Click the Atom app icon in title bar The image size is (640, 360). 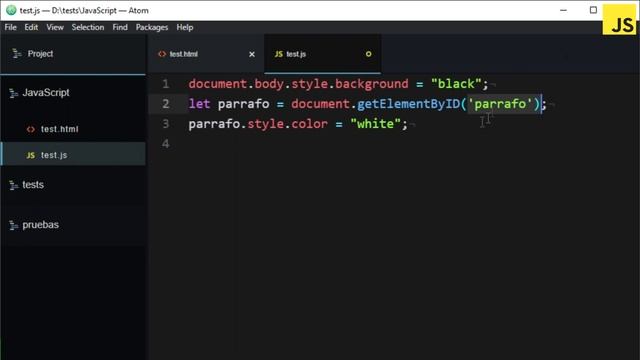[x=11, y=10]
